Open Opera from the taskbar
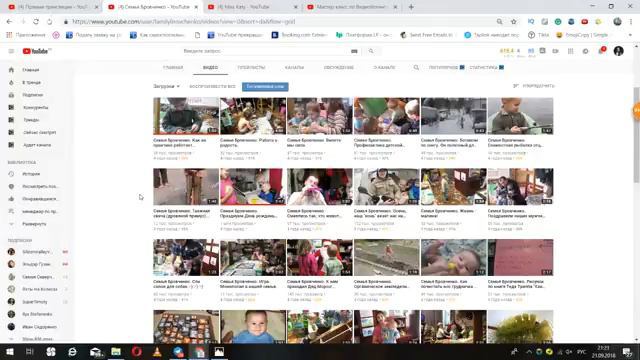This screenshot has height=360, width=640. (x=136, y=352)
